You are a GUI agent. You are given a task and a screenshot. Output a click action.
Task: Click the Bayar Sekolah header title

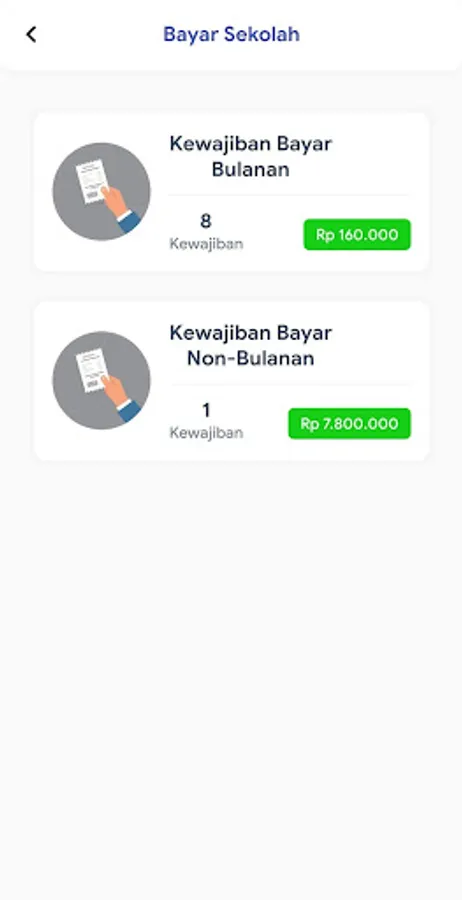pyautogui.click(x=231, y=34)
